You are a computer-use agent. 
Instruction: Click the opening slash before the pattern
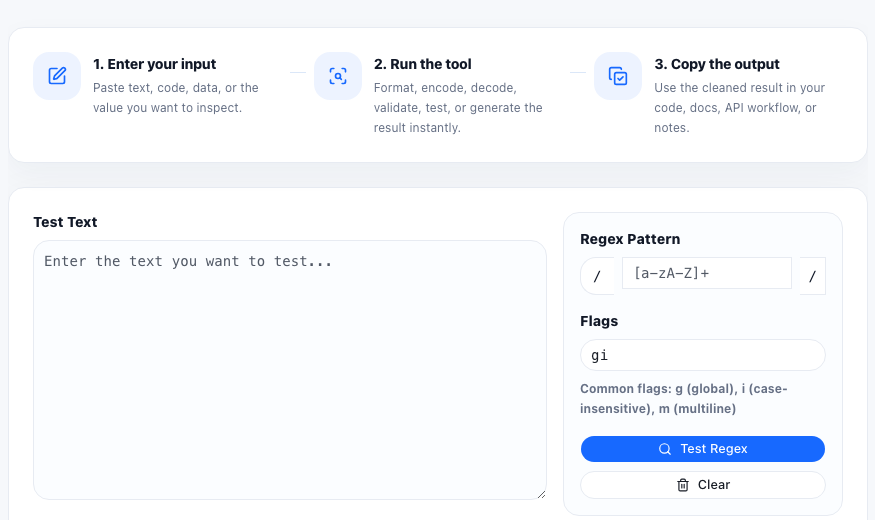click(597, 276)
